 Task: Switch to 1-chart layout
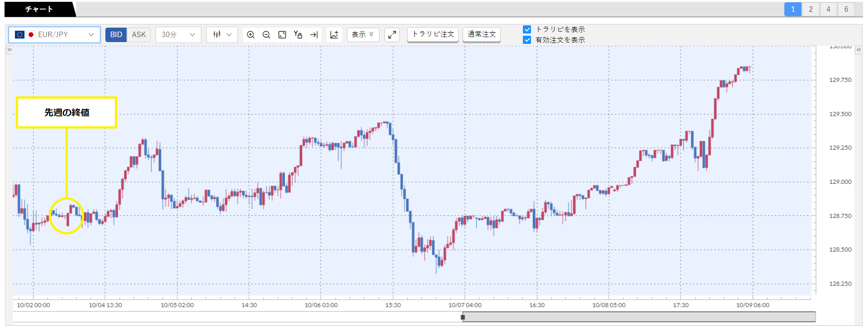point(792,9)
